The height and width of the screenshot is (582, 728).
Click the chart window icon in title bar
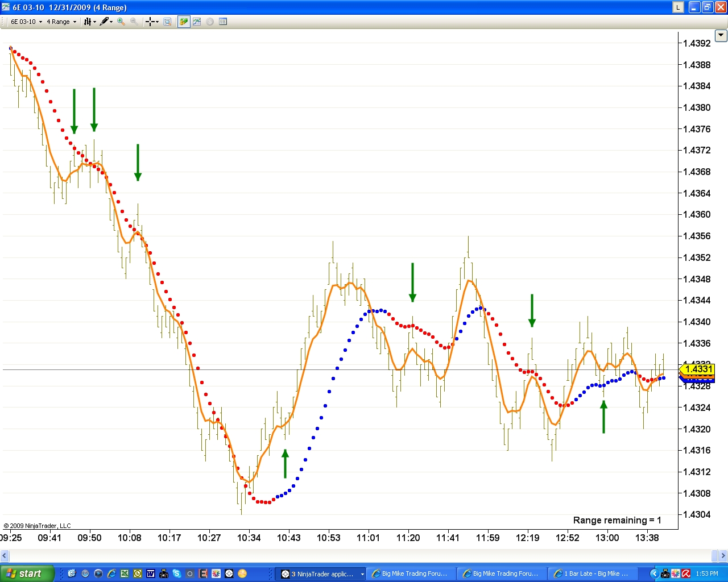coord(6,7)
